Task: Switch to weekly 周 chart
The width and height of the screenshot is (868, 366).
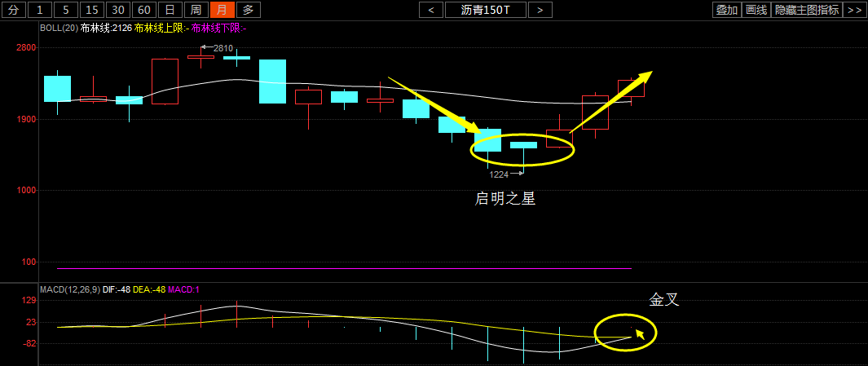Action: [196, 10]
